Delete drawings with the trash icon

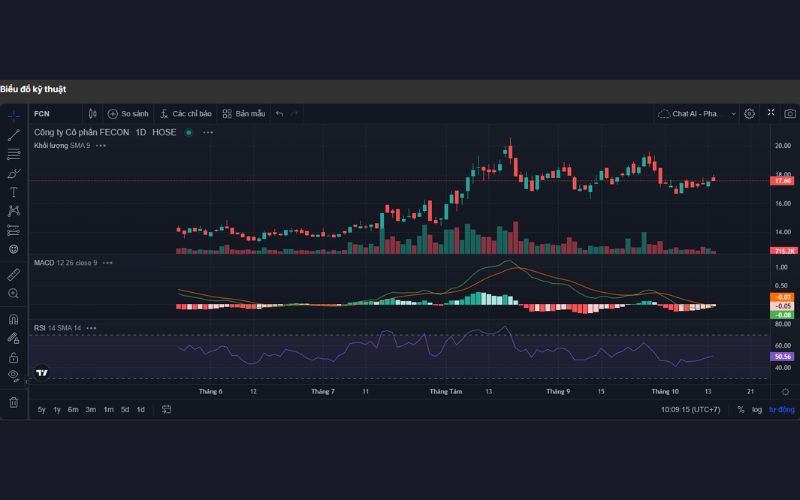click(x=14, y=402)
